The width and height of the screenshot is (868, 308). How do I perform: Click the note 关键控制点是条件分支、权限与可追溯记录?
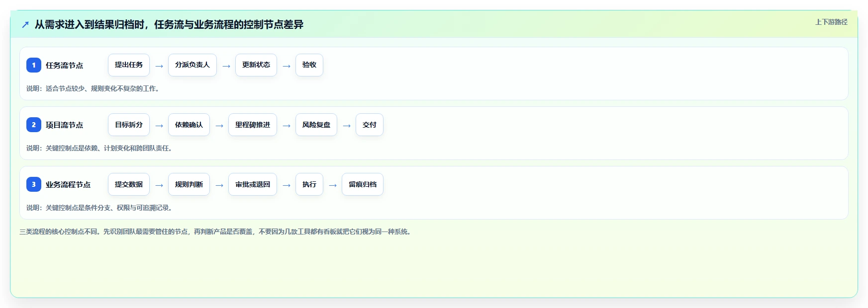99,208
